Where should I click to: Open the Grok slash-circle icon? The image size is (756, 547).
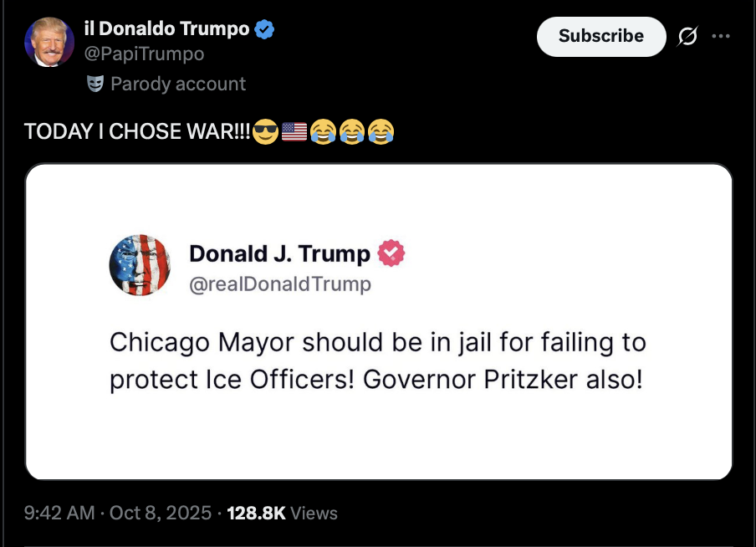687,36
